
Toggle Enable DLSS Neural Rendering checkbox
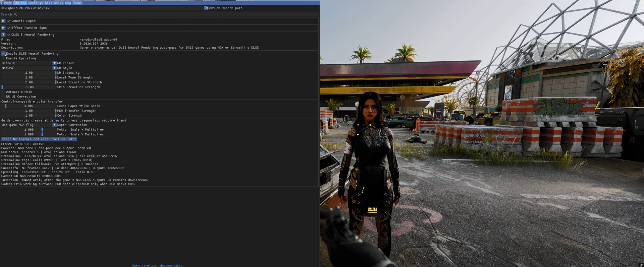click(x=3, y=54)
